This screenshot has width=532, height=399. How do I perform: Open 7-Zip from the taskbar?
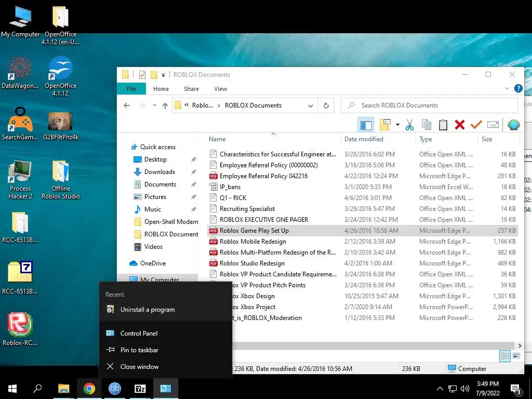point(140,389)
